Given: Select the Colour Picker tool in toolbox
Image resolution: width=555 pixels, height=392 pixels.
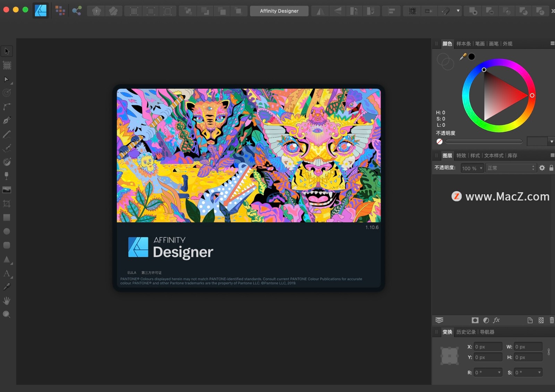Looking at the screenshot, I should 7,287.
